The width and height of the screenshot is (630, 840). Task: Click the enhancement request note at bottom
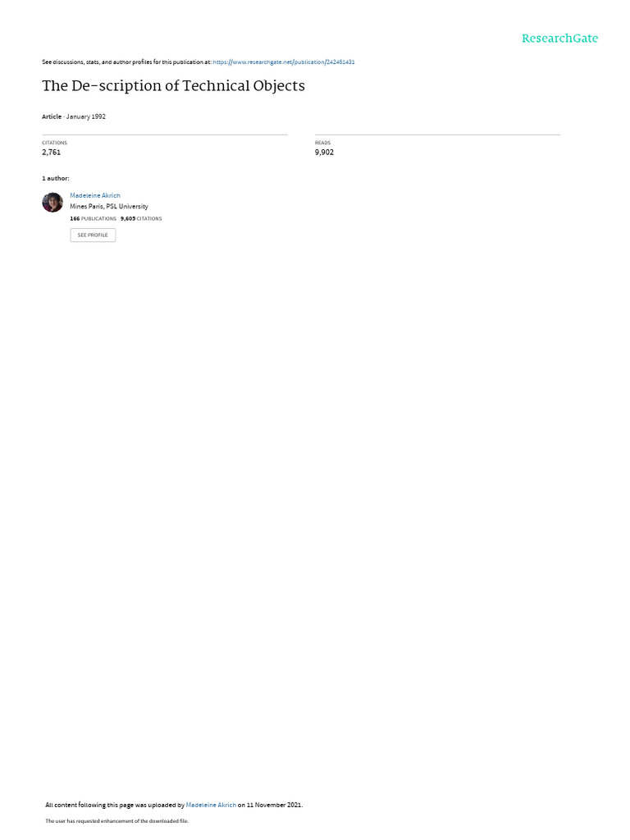[116, 820]
